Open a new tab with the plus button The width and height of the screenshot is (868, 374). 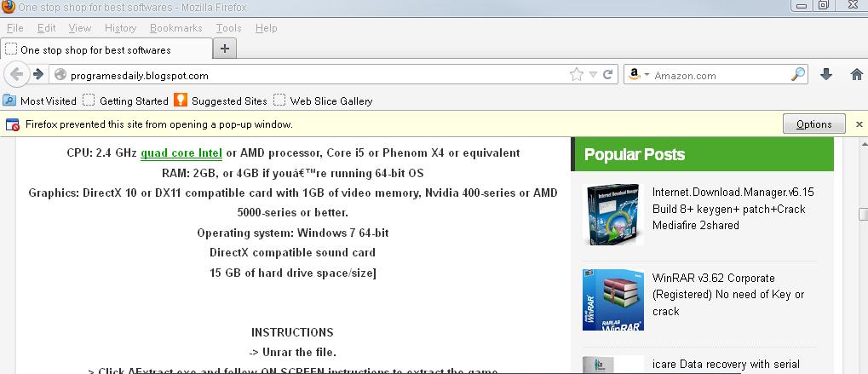pos(225,48)
